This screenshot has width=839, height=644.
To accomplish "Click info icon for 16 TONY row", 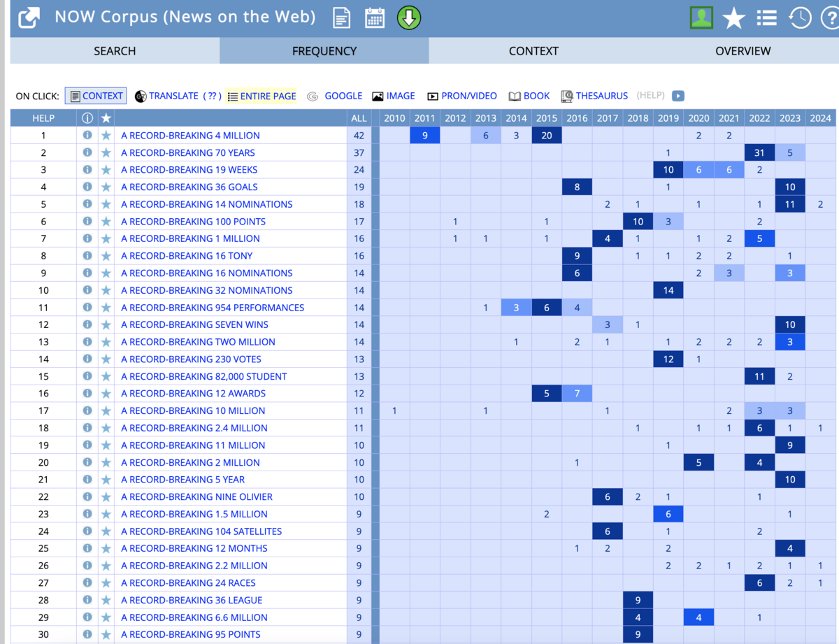I will coord(87,255).
